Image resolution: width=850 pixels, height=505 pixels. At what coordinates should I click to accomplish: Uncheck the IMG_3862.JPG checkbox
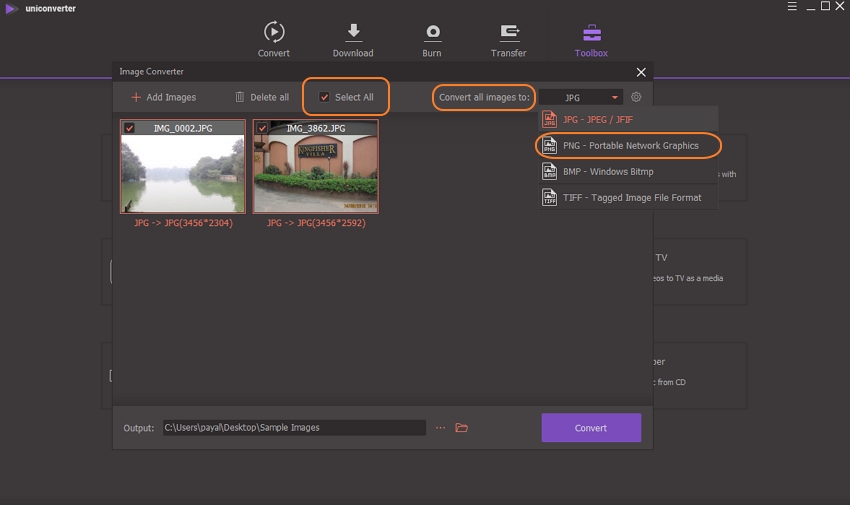[x=262, y=128]
